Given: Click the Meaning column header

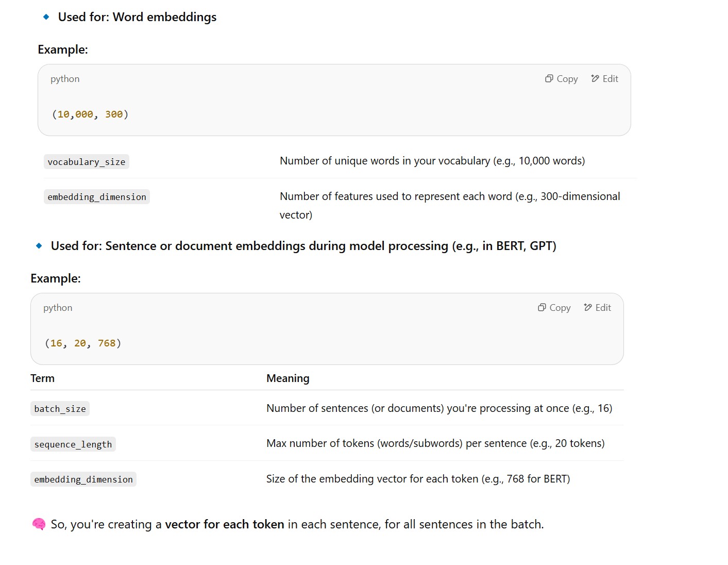Looking at the screenshot, I should [287, 378].
